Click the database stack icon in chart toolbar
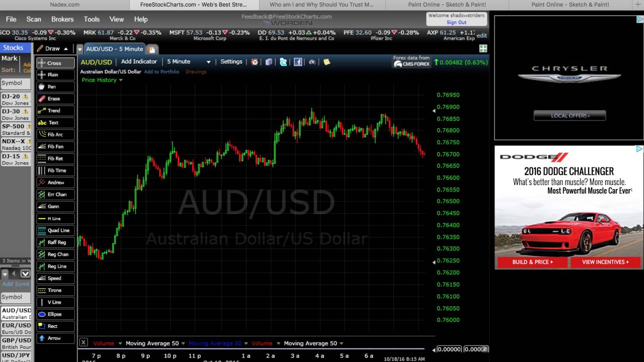The width and height of the screenshot is (644, 362). pyautogui.click(x=269, y=62)
